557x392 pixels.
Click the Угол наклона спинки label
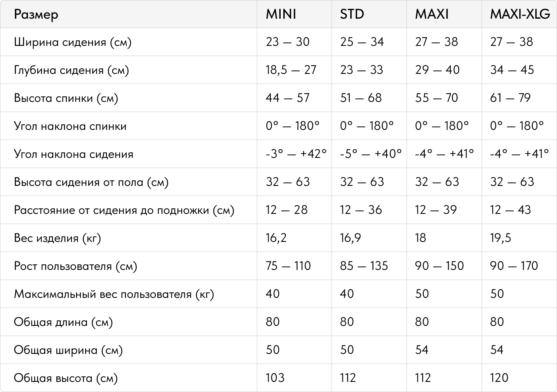[70, 126]
